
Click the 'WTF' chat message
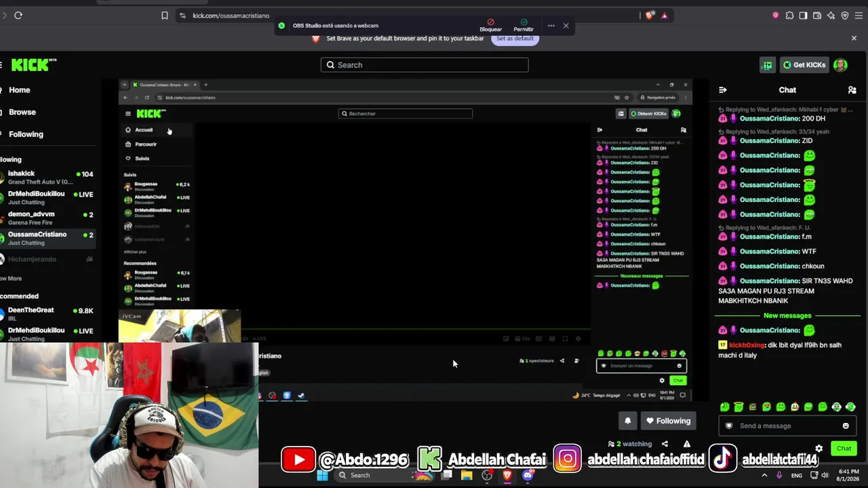click(x=809, y=251)
